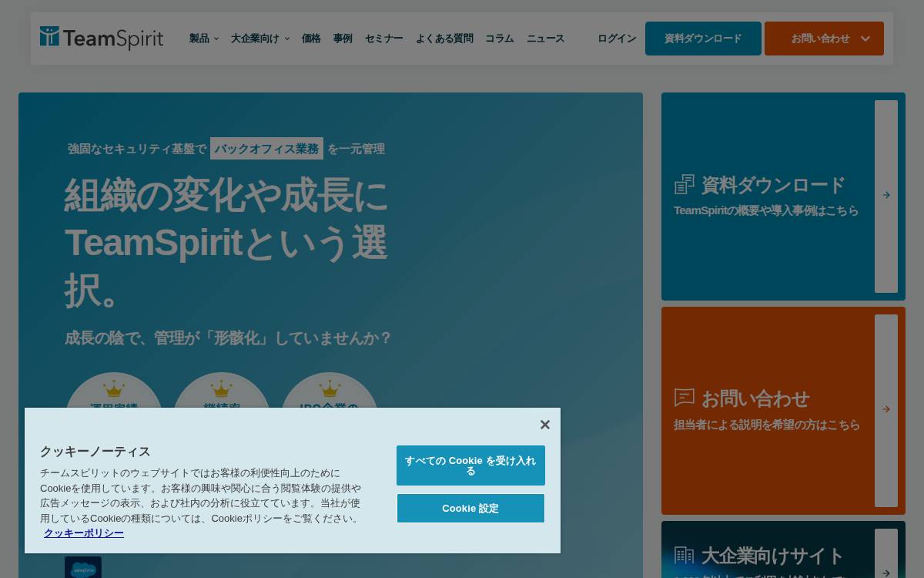Accept all cookies button

pos(470,465)
